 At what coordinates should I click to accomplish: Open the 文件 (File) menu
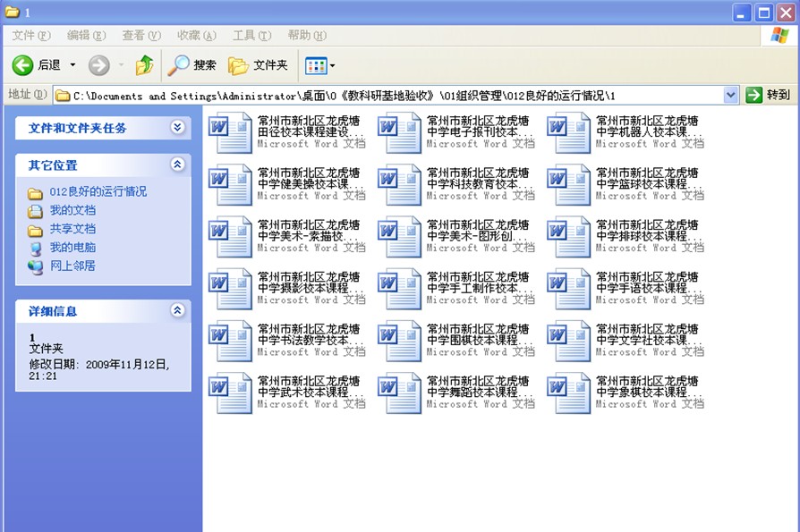coord(31,35)
